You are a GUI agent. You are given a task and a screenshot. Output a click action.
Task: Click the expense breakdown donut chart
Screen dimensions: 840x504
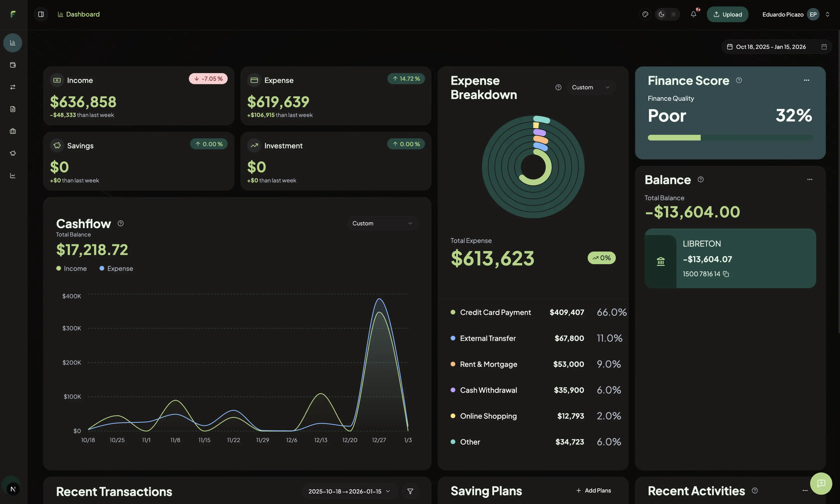[533, 167]
